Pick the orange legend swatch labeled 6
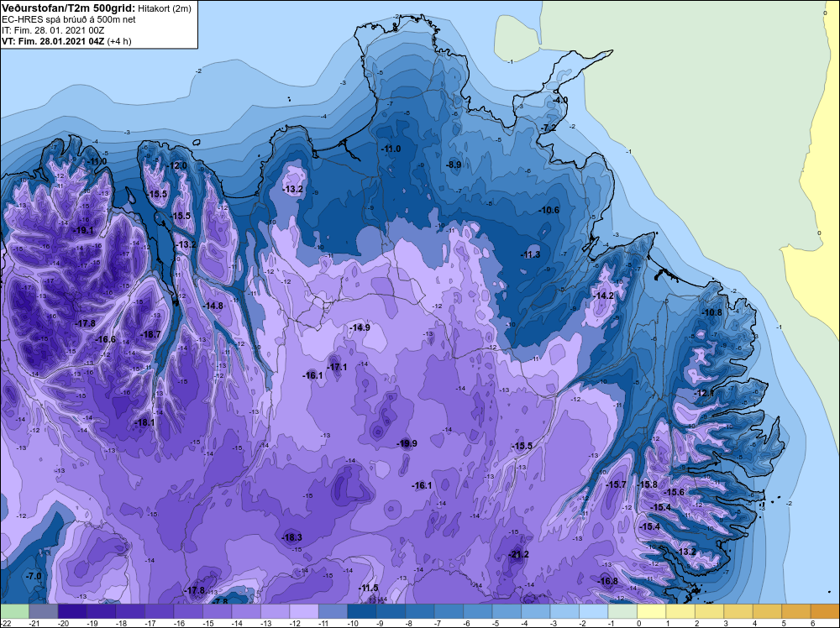The image size is (840, 628). tap(825, 611)
